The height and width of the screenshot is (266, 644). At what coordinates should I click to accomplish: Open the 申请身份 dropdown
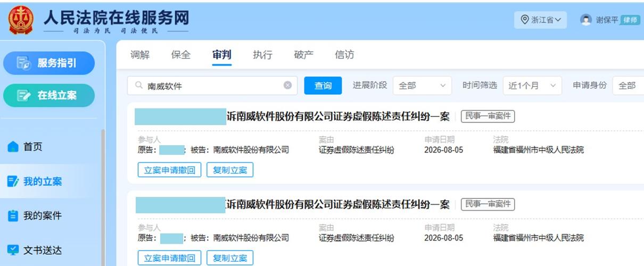coord(629,86)
